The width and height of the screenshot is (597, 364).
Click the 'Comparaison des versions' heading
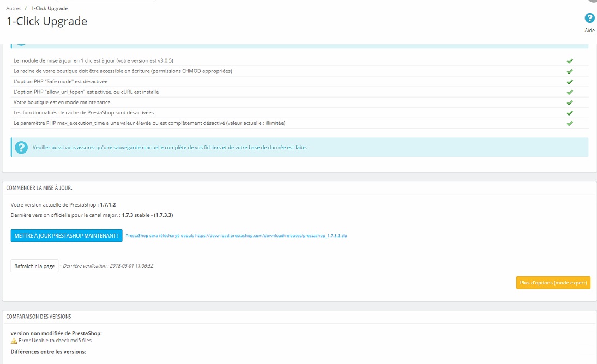[39, 317]
